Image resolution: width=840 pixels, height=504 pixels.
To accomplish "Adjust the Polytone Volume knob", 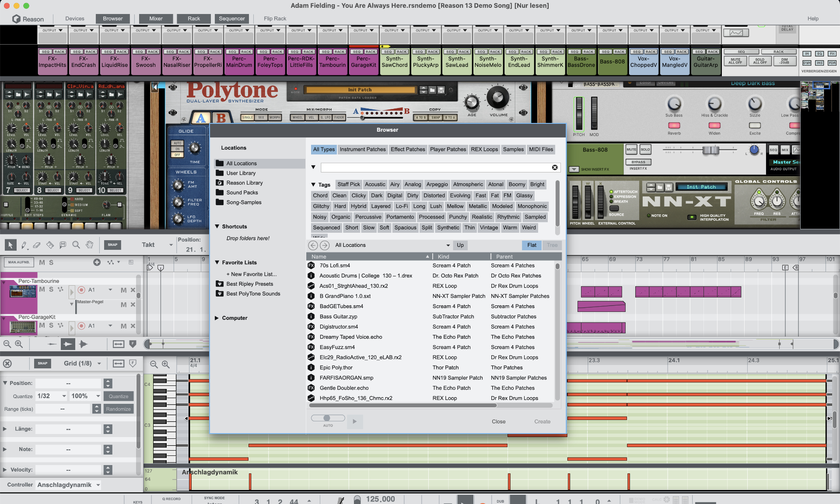I will pos(498,98).
